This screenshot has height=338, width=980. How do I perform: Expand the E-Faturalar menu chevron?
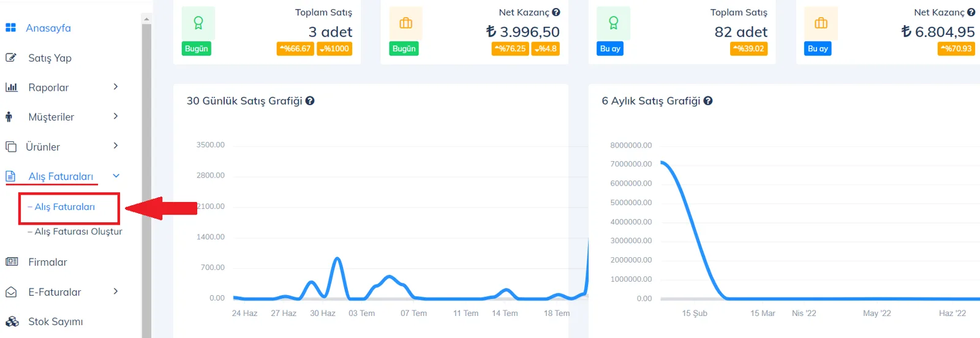(116, 291)
